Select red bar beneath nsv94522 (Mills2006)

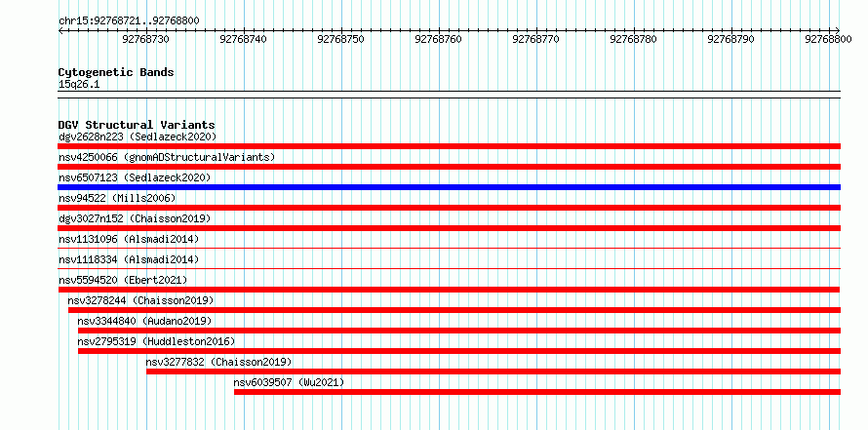449,208
